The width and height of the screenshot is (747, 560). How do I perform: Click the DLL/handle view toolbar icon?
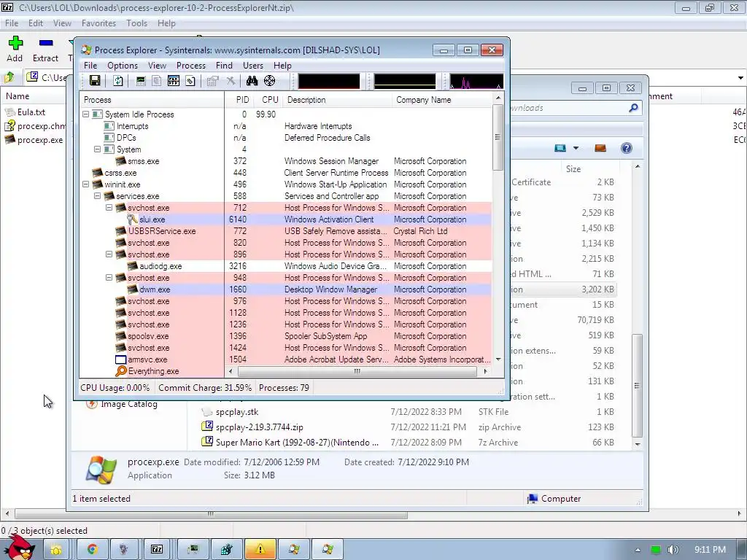pos(190,80)
